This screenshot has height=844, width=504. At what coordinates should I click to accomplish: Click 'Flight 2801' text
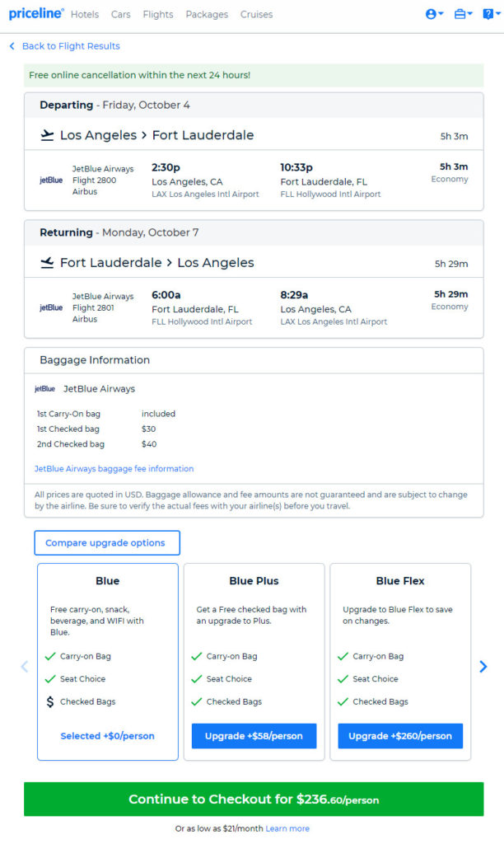93,308
